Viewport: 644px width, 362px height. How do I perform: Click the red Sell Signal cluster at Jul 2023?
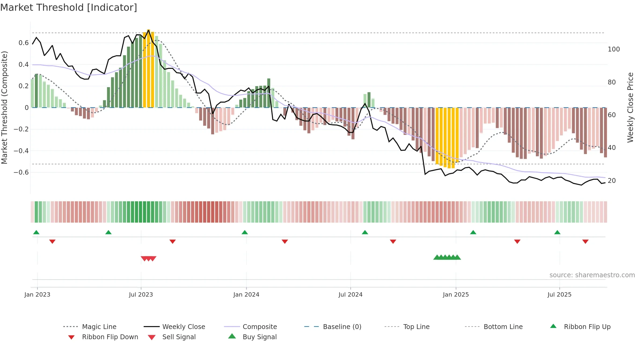(148, 258)
